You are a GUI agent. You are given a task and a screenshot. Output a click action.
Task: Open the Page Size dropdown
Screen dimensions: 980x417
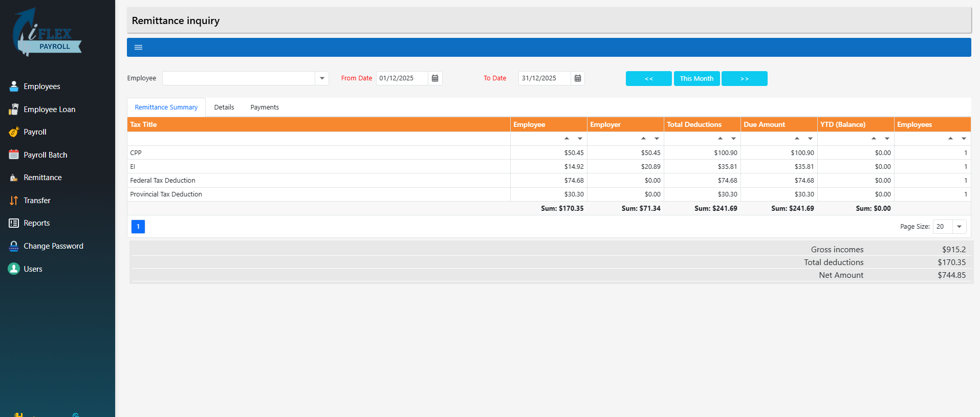959,227
